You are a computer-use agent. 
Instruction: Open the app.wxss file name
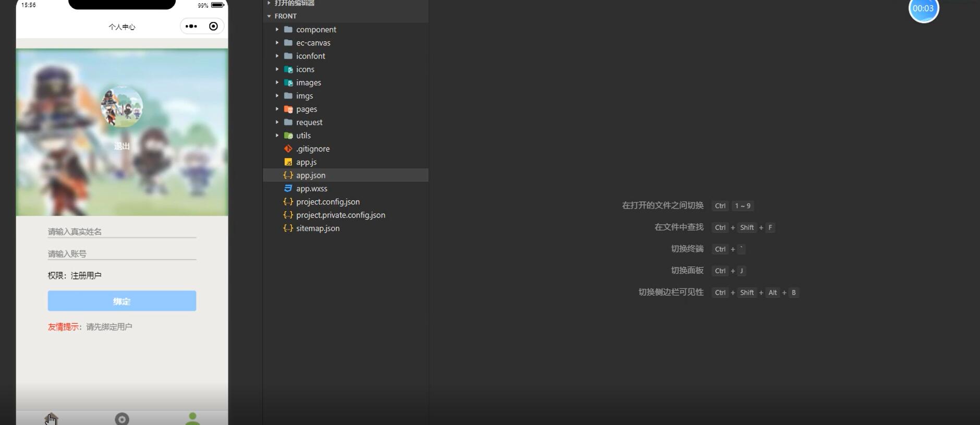click(x=312, y=188)
